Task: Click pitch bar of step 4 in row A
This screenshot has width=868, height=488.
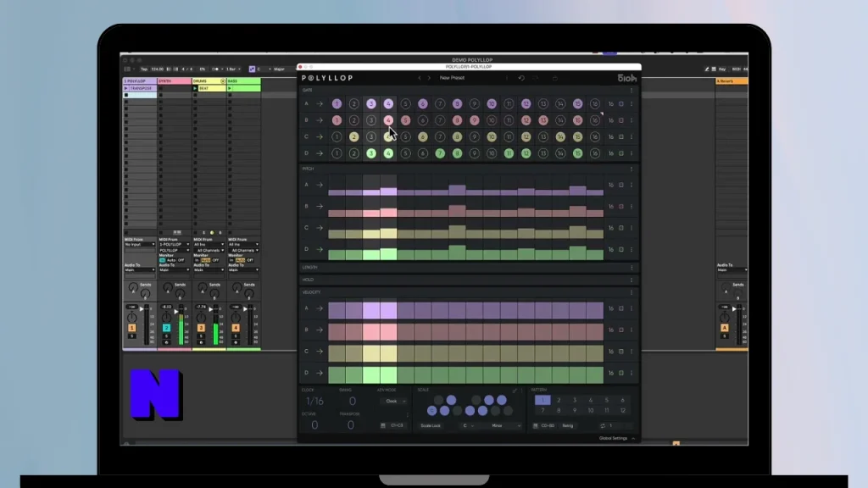Action: click(x=388, y=191)
